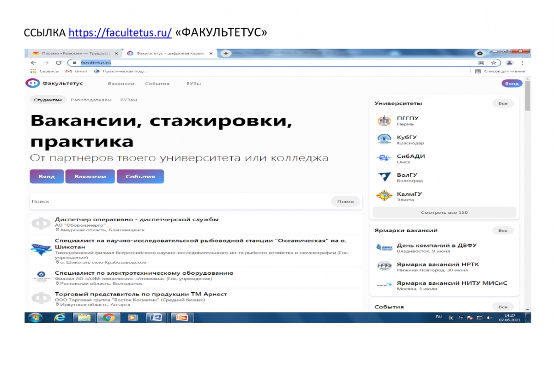The width and height of the screenshot is (554, 392).
Task: Click the browser Forward arrow
Action: click(x=46, y=62)
